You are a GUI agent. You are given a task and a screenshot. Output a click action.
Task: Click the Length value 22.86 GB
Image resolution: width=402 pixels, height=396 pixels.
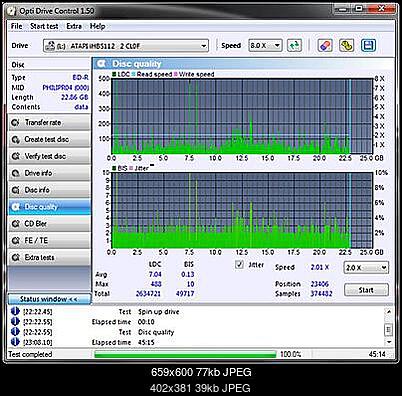click(x=75, y=97)
